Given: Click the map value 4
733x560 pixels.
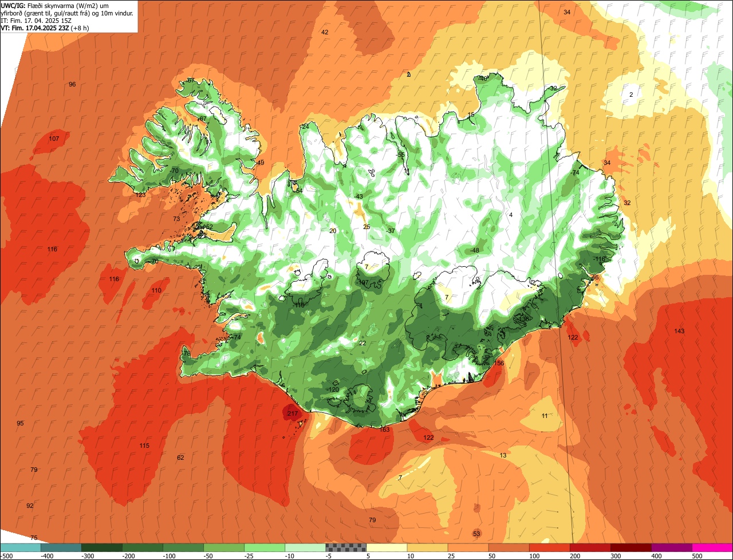Looking at the screenshot, I should coord(511,215).
